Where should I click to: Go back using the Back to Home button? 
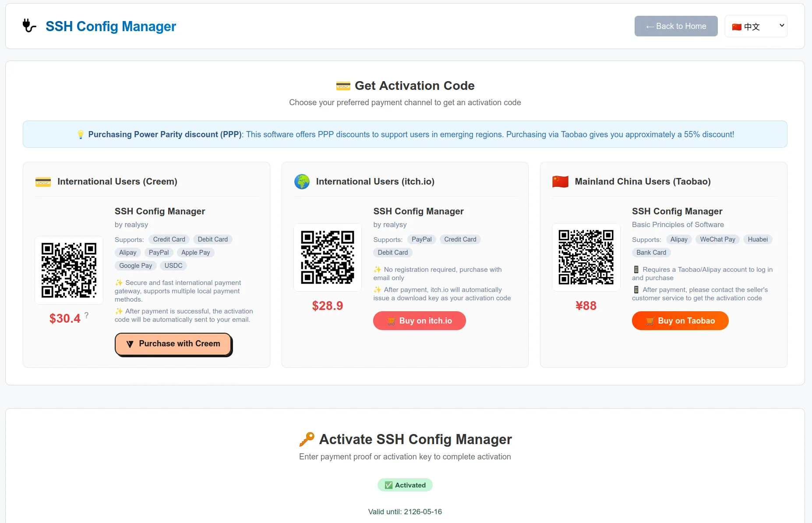click(x=676, y=26)
